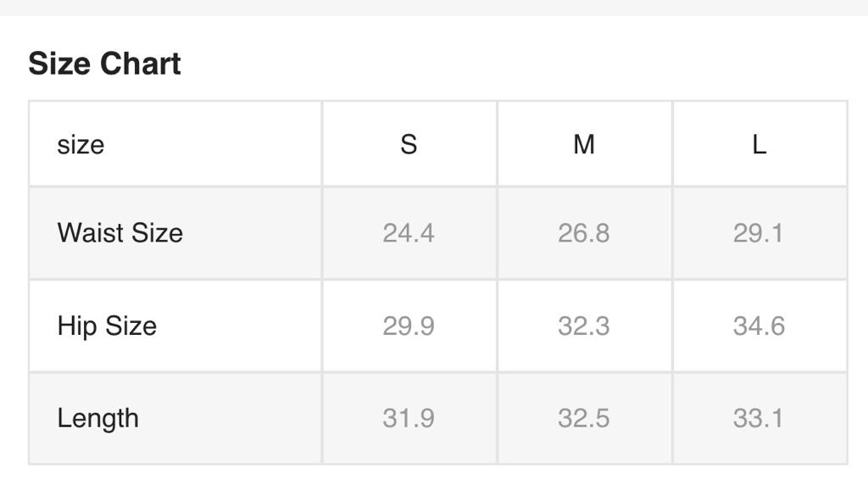This screenshot has height=490, width=868.
Task: Click the gray divider strip above the heading
Action: click(x=434, y=7)
